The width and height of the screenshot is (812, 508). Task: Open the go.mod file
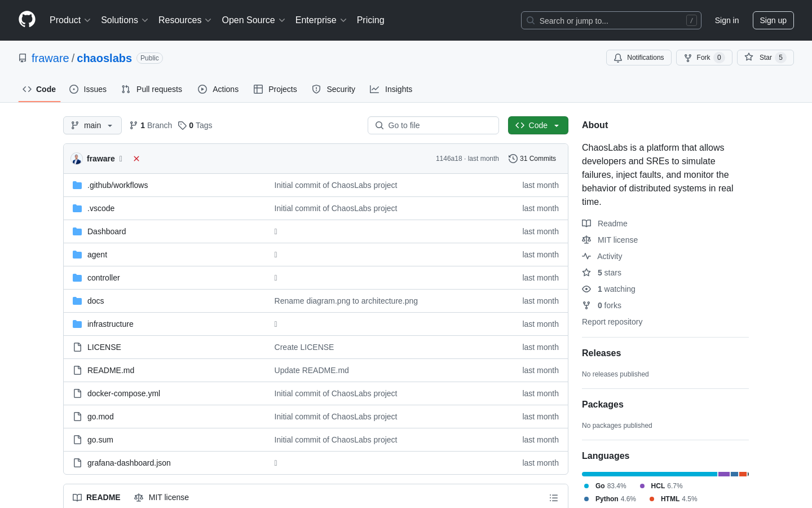[100, 417]
